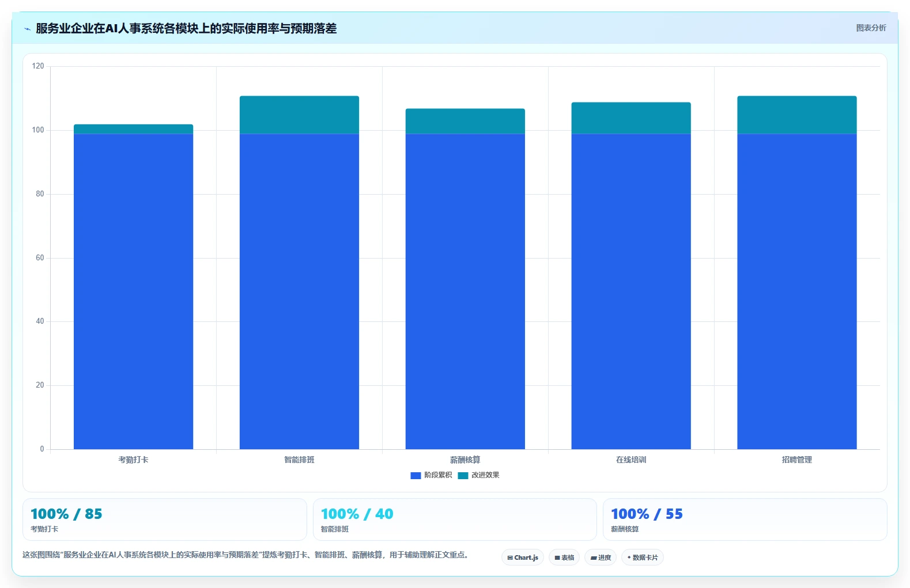This screenshot has height=588, width=910.
Task: Click the 100 y-axis tick label
Action: pos(38,130)
